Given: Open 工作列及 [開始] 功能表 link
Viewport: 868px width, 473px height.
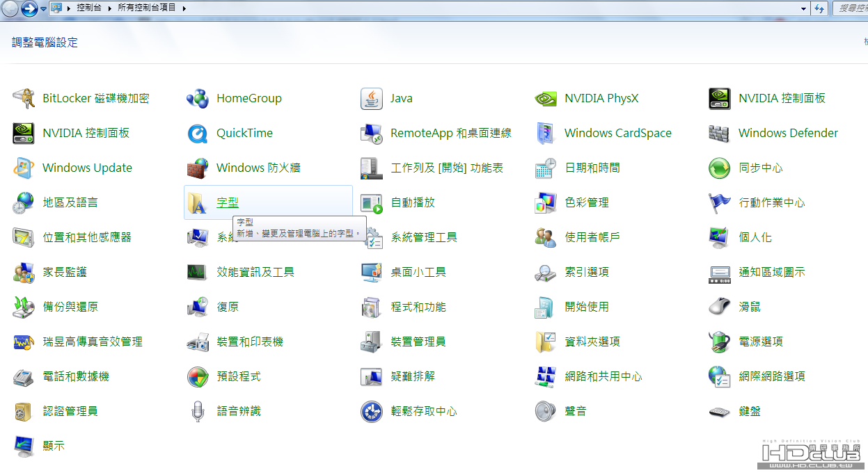Looking at the screenshot, I should click(447, 168).
